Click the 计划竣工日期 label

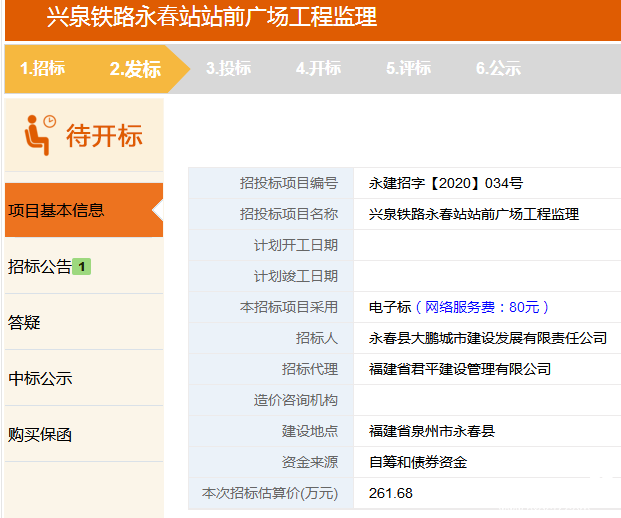296,276
